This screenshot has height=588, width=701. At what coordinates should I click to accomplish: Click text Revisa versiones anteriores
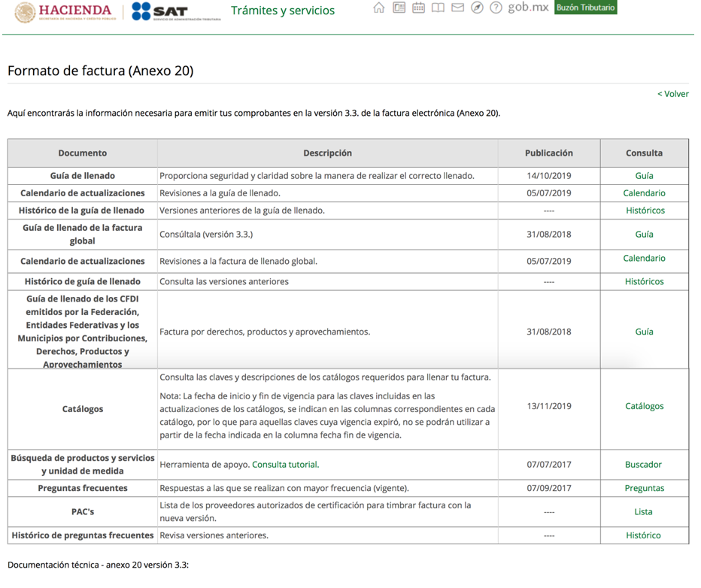point(214,535)
